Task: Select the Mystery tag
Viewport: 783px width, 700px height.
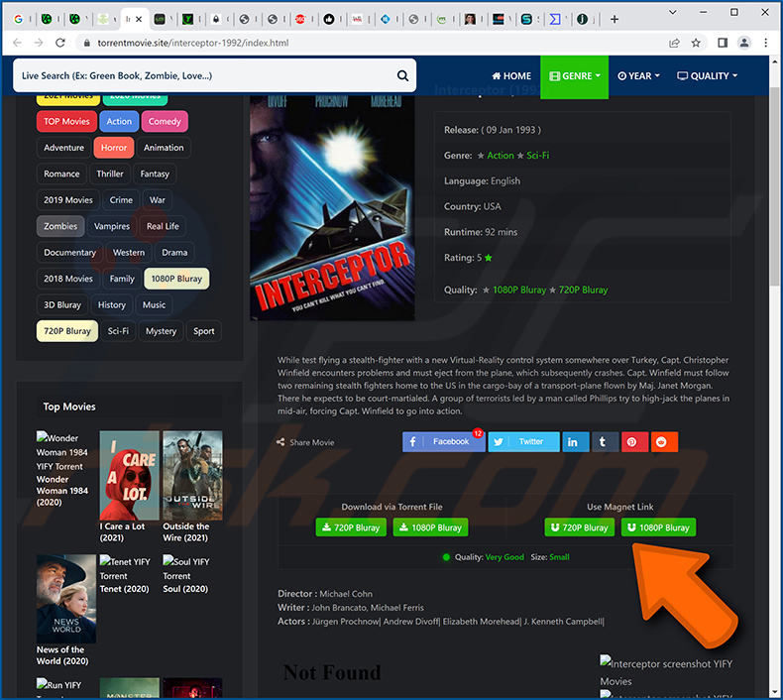Action: coord(161,331)
